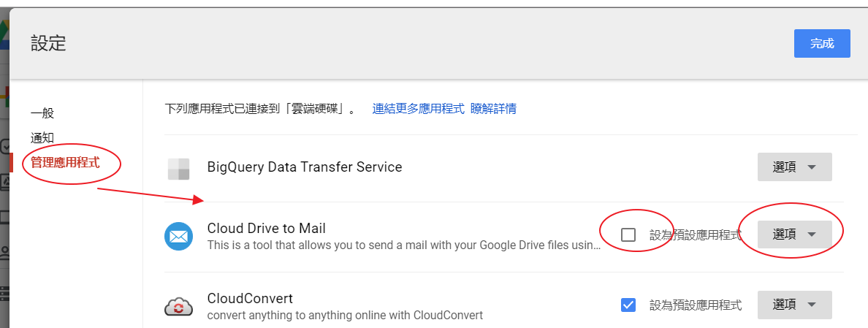The height and width of the screenshot is (328, 868).
Task: Open 通知 settings section
Action: (x=42, y=137)
